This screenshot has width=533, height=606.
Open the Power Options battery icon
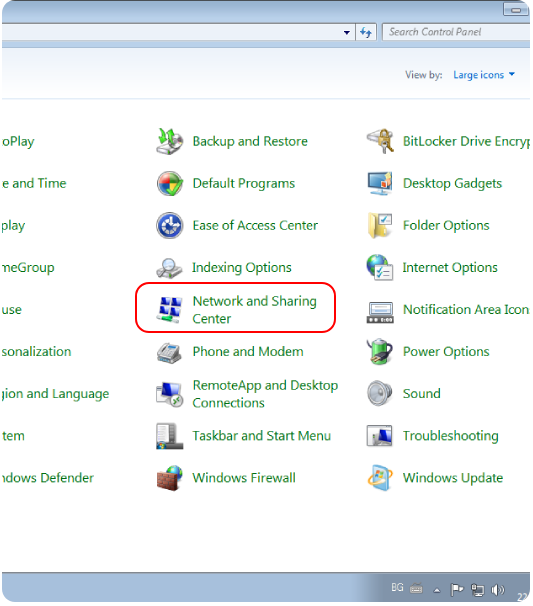[x=380, y=352]
